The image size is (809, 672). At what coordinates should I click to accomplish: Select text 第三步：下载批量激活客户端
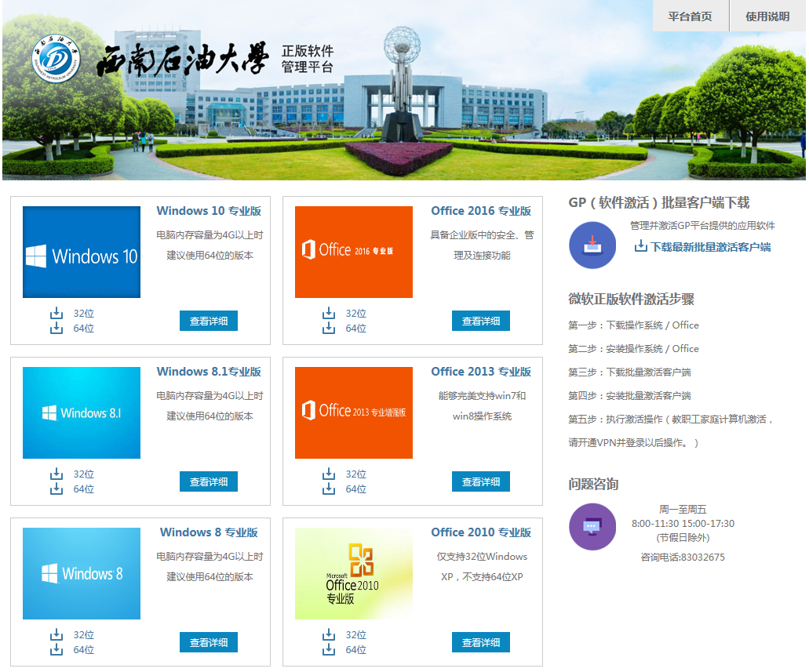tap(629, 372)
